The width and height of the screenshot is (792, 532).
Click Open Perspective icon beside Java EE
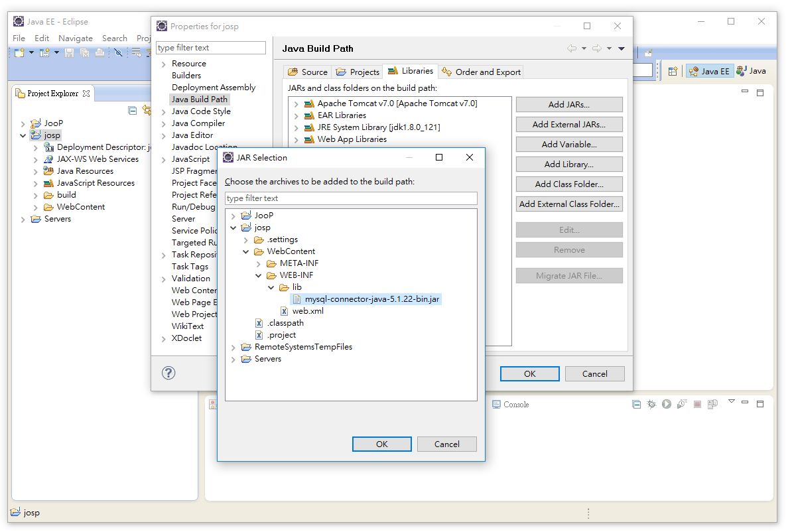pyautogui.click(x=673, y=71)
